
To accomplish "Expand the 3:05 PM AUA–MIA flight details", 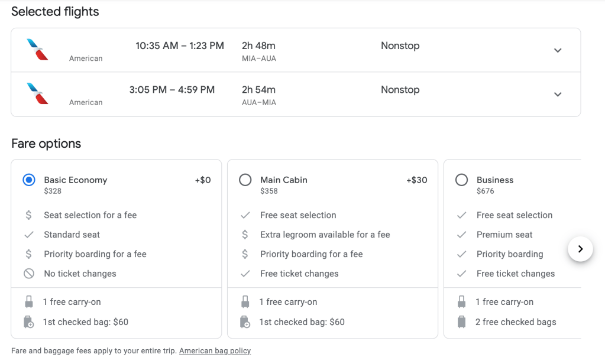I will [557, 95].
